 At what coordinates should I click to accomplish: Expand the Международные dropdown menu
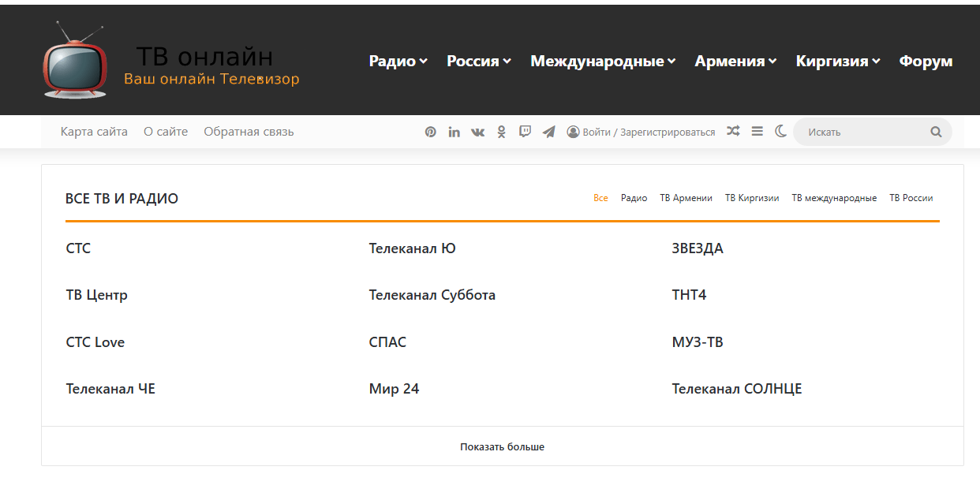point(603,61)
